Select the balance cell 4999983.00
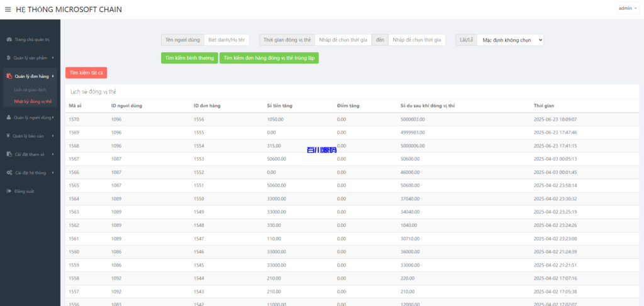 click(x=413, y=133)
